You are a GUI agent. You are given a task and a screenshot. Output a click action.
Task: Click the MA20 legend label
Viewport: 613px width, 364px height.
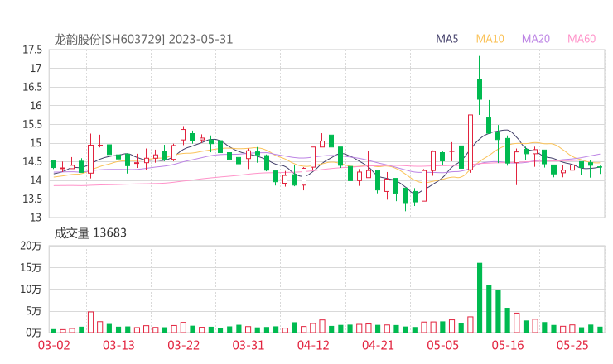tap(536, 39)
